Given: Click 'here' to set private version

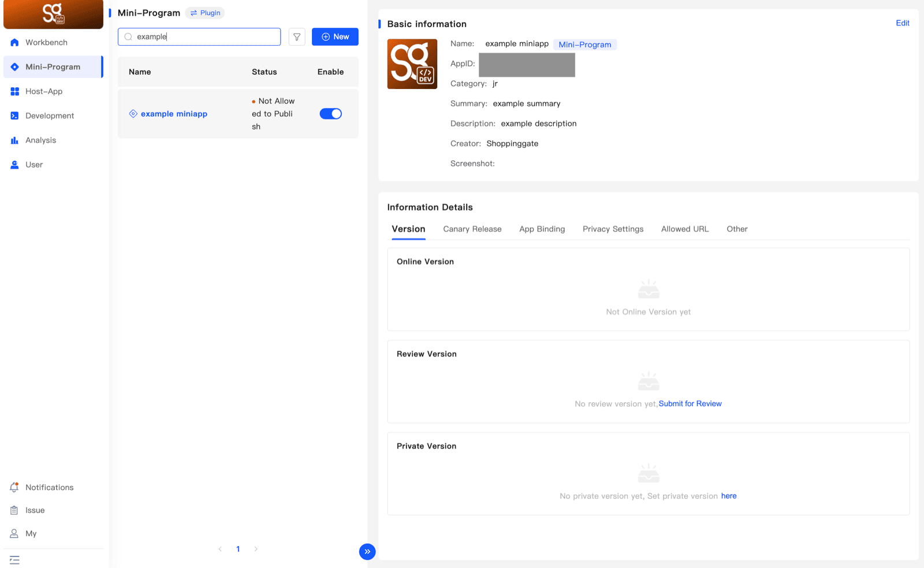Looking at the screenshot, I should click(729, 496).
